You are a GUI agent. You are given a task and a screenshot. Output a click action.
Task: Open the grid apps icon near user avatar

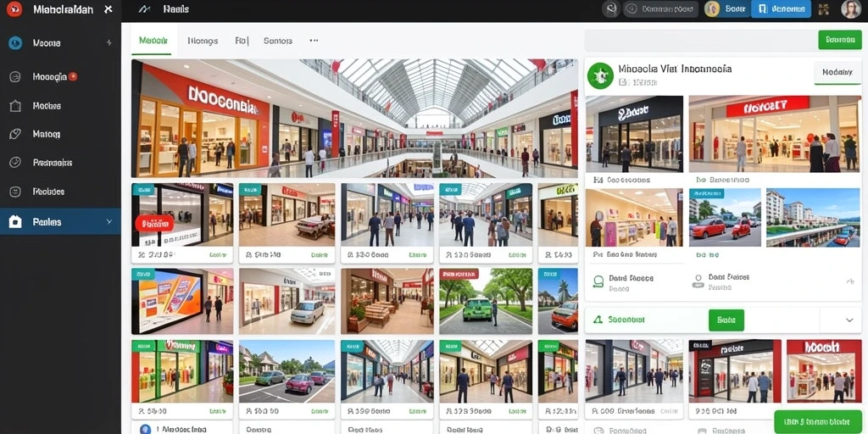click(823, 8)
